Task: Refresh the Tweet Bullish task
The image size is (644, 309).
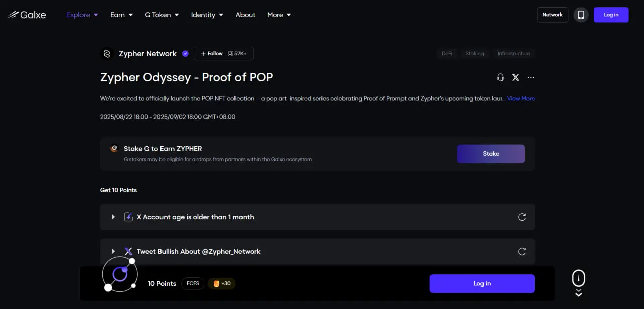Action: pos(522,251)
